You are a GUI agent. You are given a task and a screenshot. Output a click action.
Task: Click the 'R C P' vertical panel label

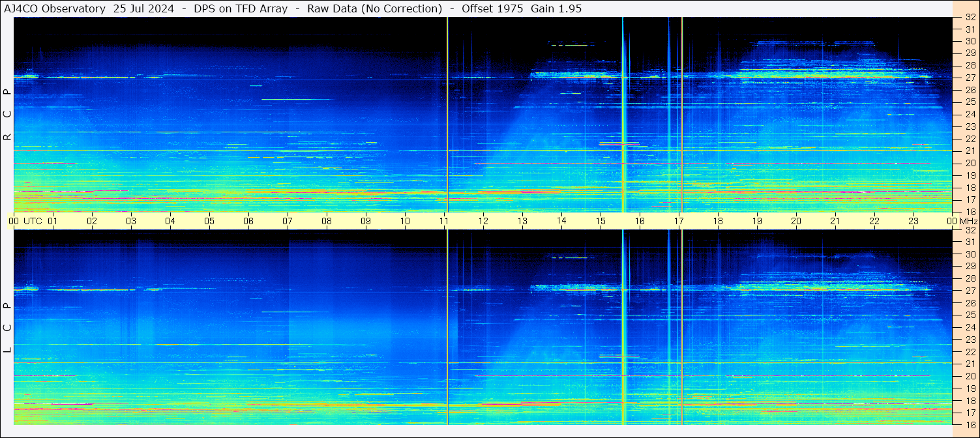click(7, 114)
